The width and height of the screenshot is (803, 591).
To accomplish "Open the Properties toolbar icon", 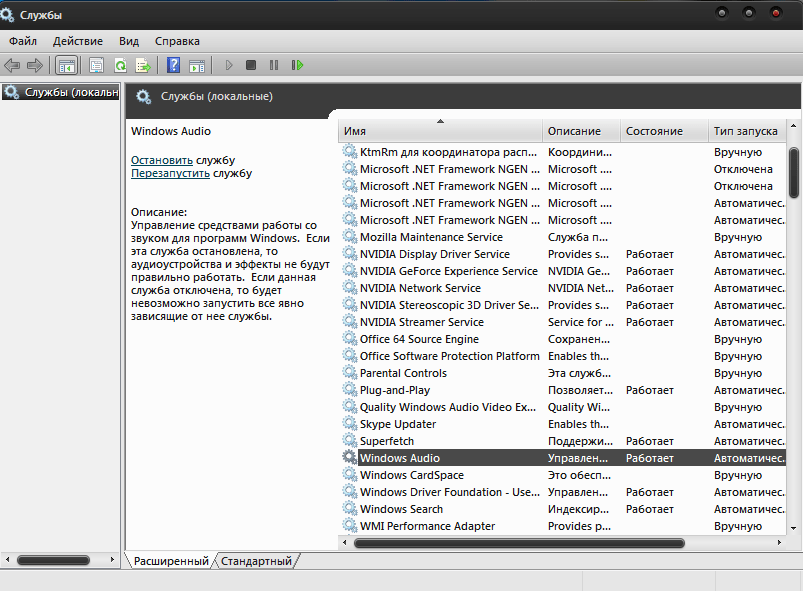I will pos(97,65).
